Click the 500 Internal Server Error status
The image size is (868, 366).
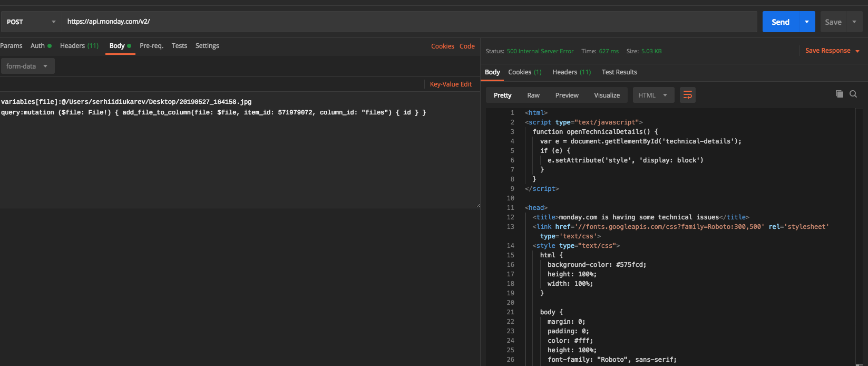tap(540, 51)
